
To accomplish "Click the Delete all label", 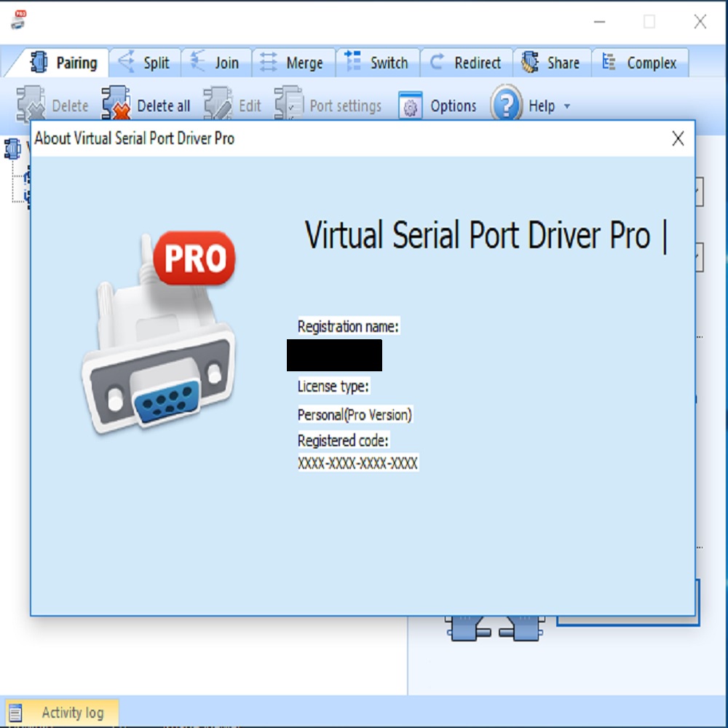I will point(163,106).
